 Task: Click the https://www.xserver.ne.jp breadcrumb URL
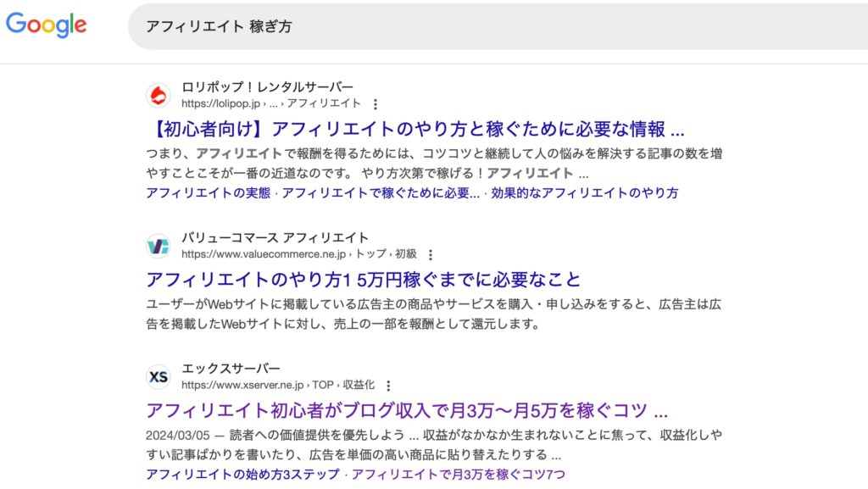coord(242,385)
